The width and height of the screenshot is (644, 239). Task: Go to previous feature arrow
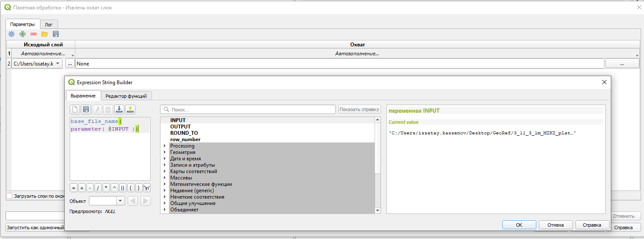[133, 201]
